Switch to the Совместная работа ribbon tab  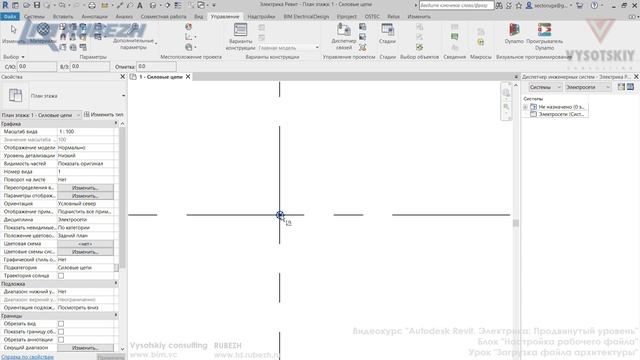point(163,17)
